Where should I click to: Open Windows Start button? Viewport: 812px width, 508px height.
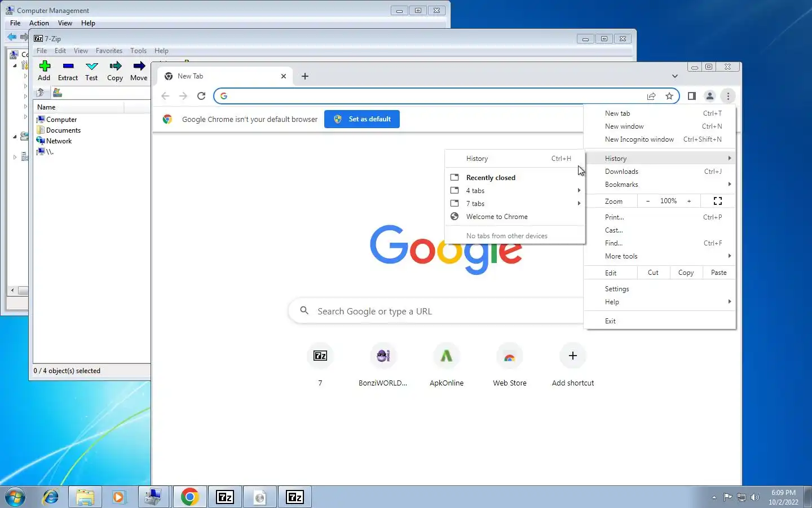[15, 497]
